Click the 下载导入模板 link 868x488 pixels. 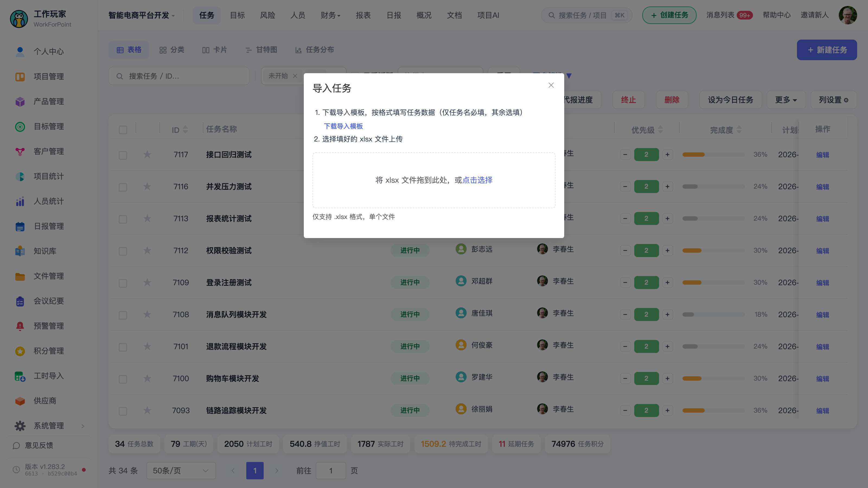[343, 126]
